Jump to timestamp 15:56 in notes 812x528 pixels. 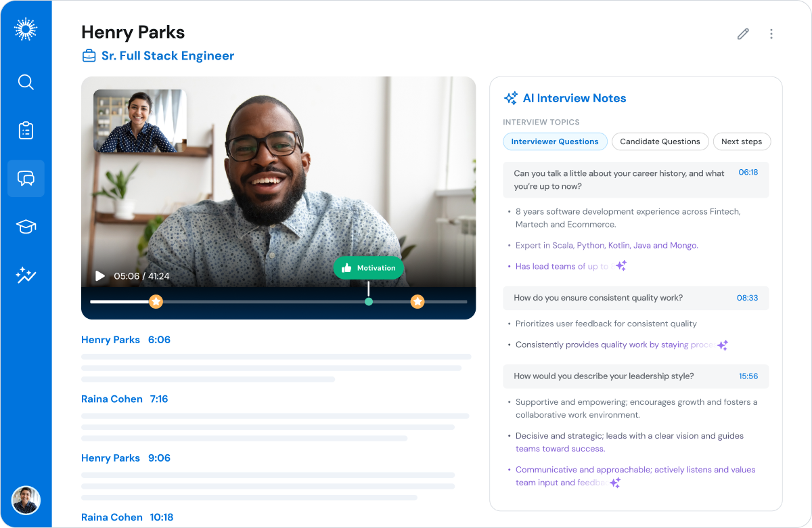coord(748,376)
